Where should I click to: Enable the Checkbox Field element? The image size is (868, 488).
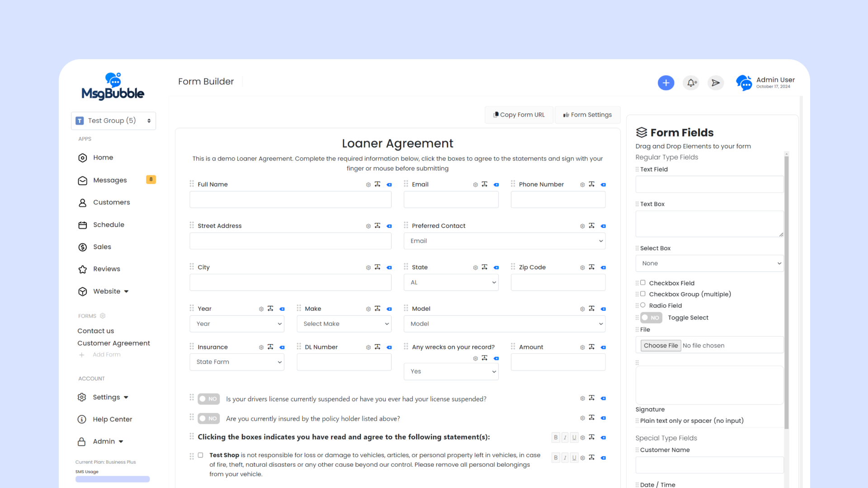pos(643,282)
